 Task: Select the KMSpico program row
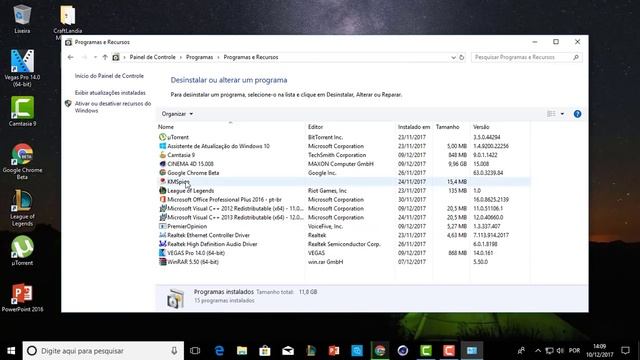click(344, 182)
